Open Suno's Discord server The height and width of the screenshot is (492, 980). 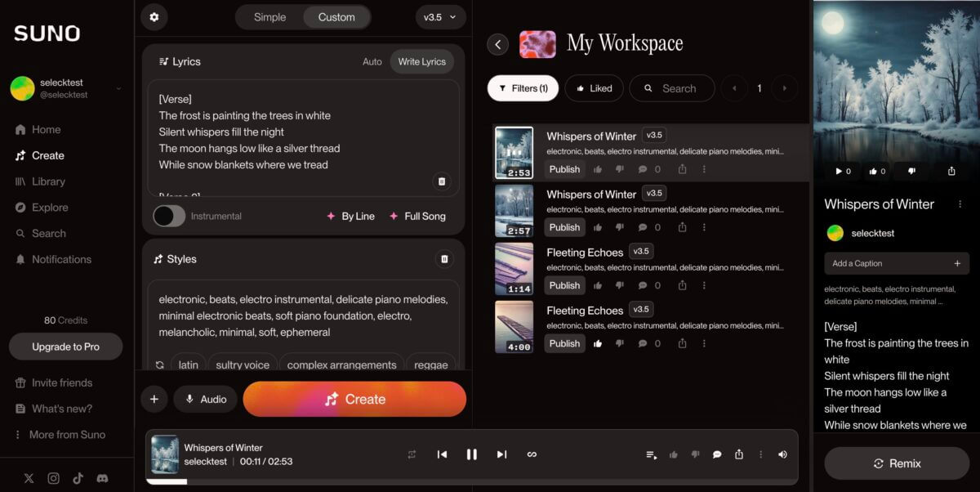click(x=102, y=478)
